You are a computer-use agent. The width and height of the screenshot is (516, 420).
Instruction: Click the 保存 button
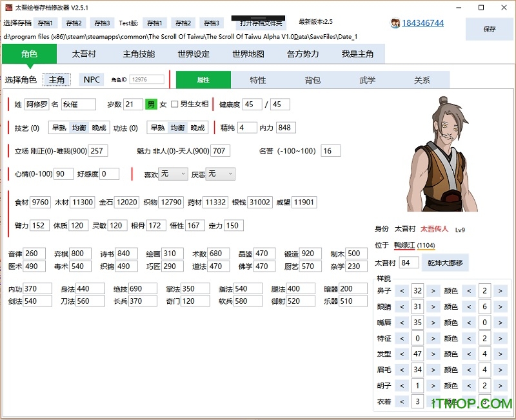[490, 30]
